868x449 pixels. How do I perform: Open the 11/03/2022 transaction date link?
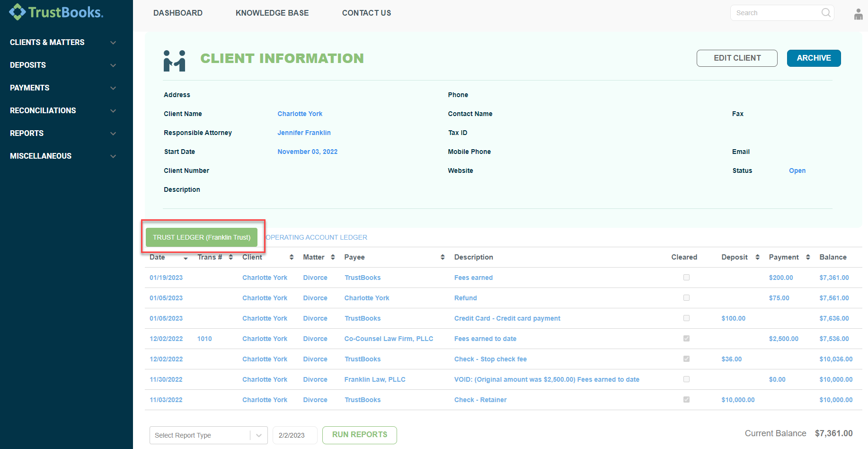tap(166, 400)
